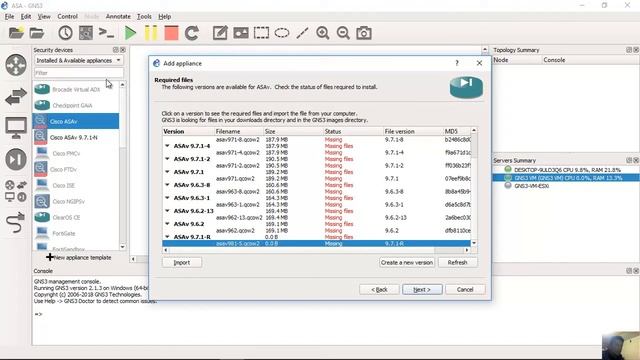
Task: Draw line tool icon
Action: click(x=302, y=33)
